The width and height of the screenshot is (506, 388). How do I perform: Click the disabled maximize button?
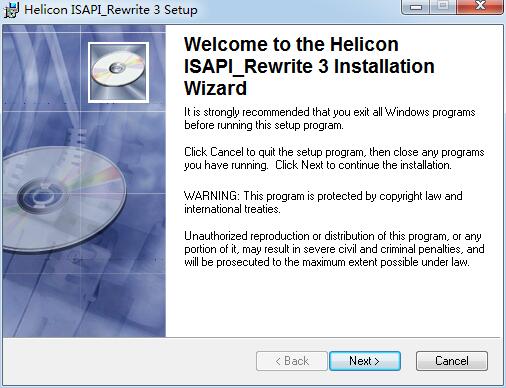pos(443,7)
